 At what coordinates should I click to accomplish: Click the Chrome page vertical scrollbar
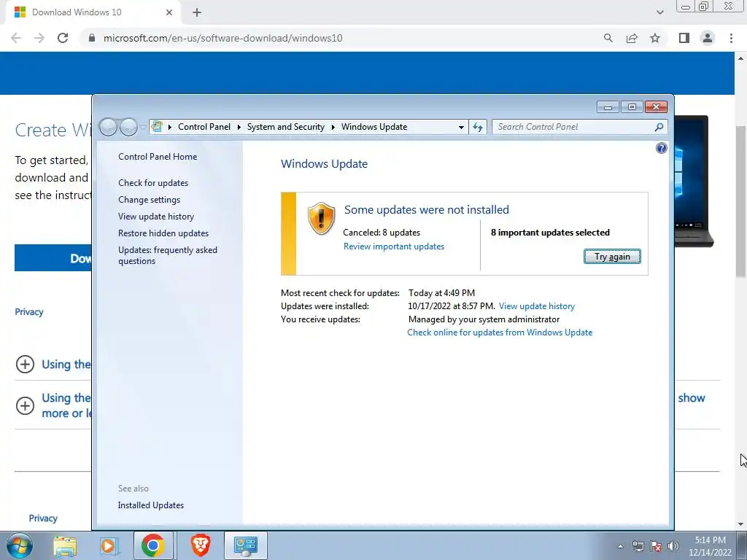click(x=740, y=200)
